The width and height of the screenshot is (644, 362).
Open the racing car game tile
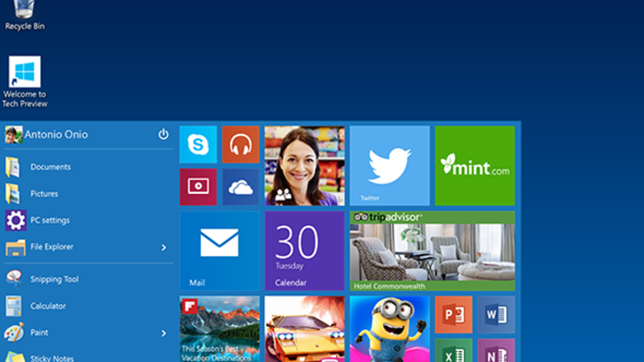pyautogui.click(x=304, y=329)
